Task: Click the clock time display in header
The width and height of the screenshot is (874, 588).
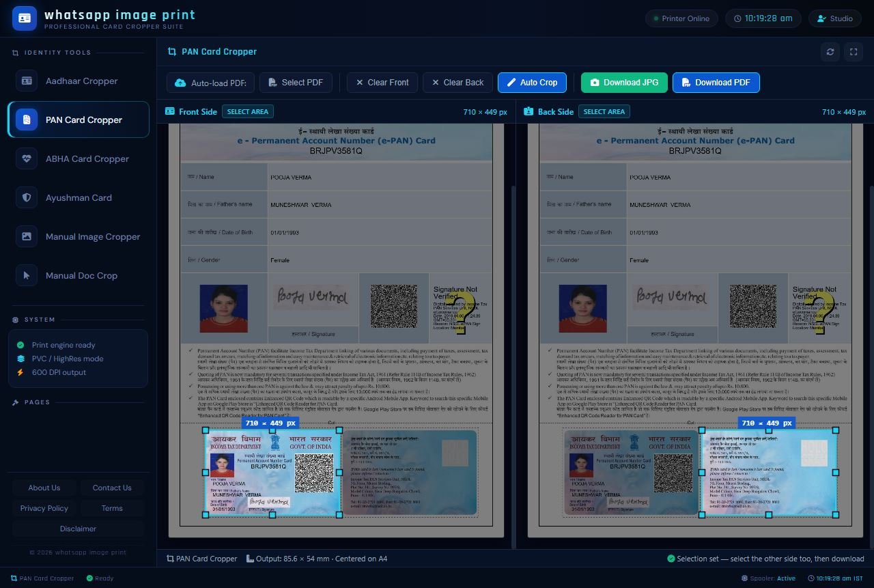Action: [x=763, y=18]
